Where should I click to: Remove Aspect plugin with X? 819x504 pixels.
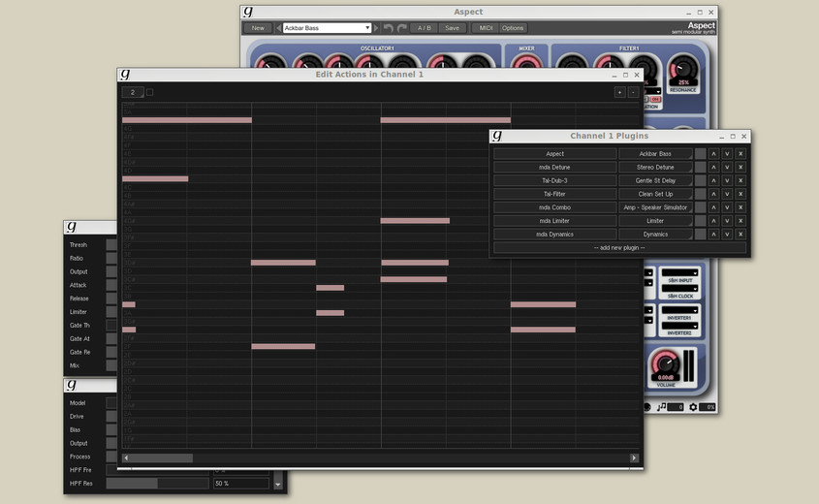point(740,153)
